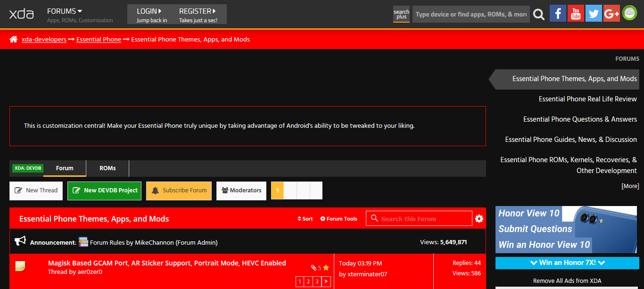The height and width of the screenshot is (289, 644).
Task: Click the FORUMS sidebar heading
Action: pyautogui.click(x=627, y=59)
